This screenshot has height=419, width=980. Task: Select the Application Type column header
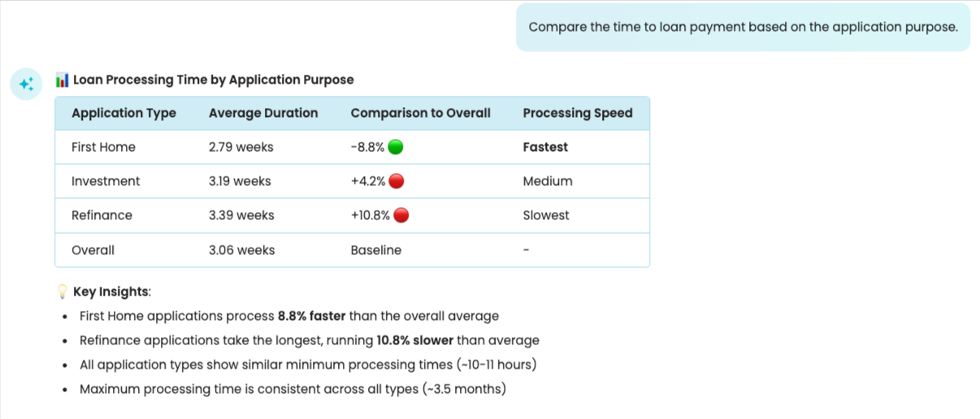coord(124,113)
